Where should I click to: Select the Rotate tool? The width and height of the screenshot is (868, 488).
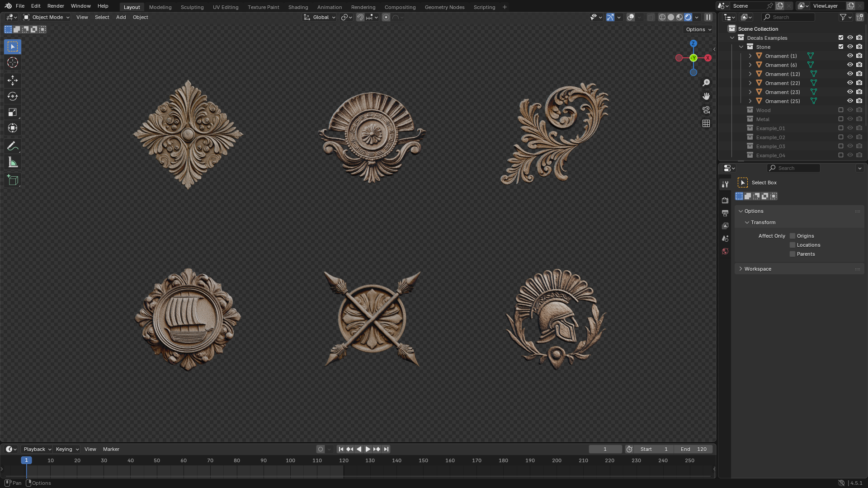[x=13, y=96]
